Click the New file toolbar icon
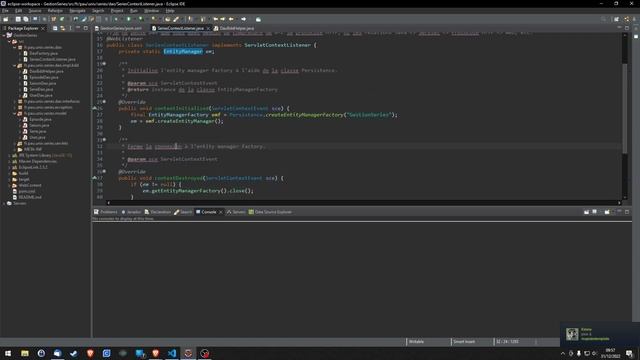This screenshot has width=640, height=360. [6, 19]
